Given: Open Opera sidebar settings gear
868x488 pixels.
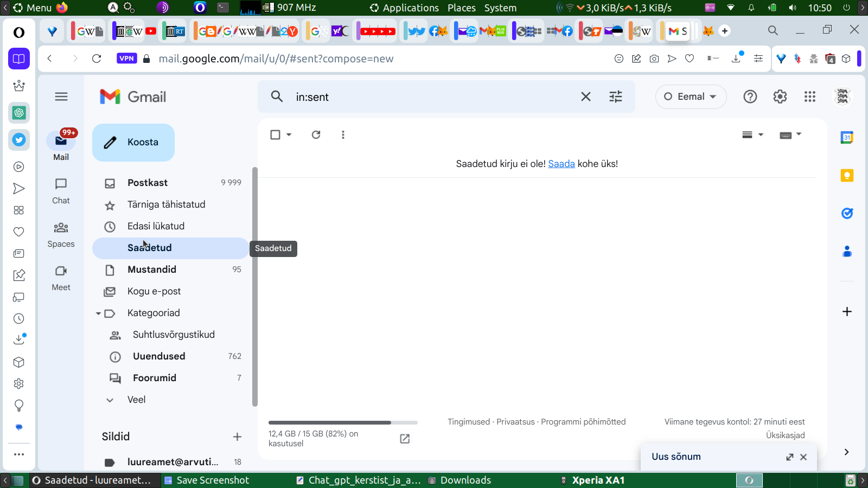Looking at the screenshot, I should coord(19,384).
